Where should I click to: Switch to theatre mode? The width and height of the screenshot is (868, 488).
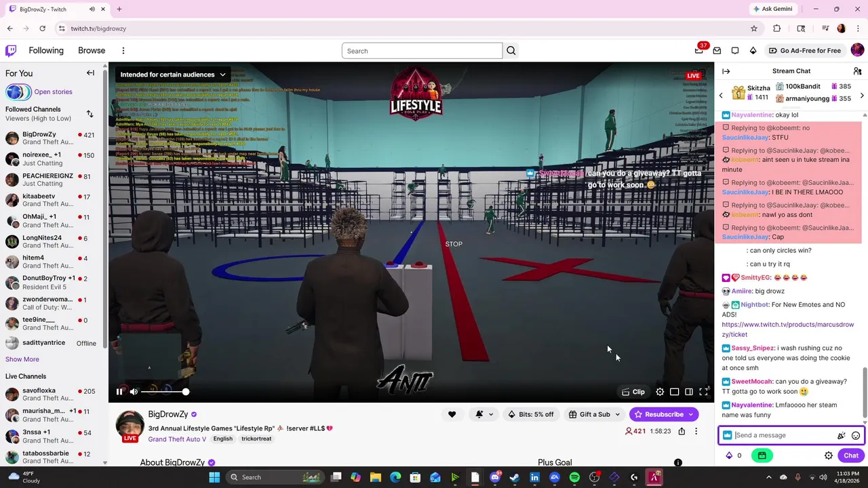[689, 392]
